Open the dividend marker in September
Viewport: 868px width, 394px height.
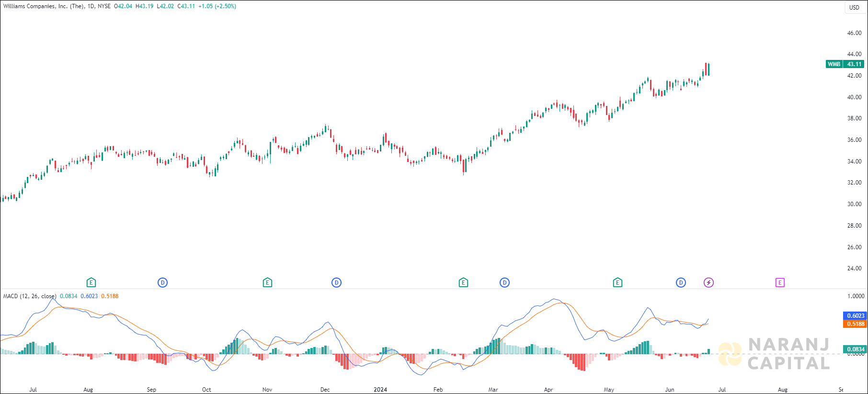pos(163,283)
